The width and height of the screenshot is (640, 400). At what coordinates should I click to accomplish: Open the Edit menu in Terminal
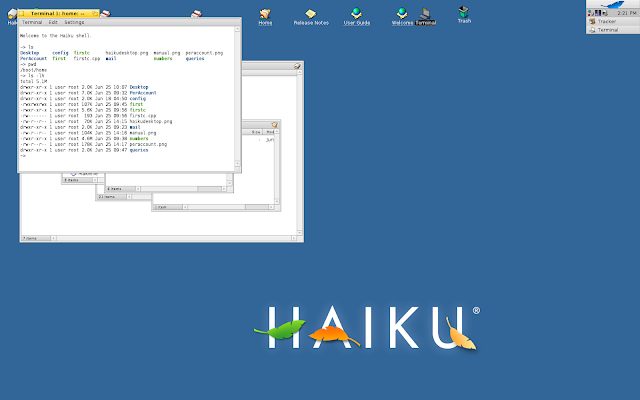53,22
